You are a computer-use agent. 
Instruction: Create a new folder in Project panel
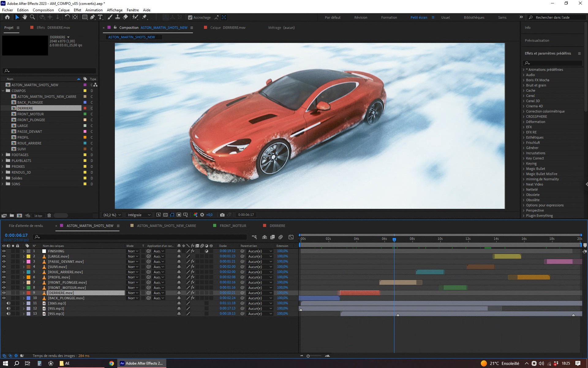tap(12, 216)
